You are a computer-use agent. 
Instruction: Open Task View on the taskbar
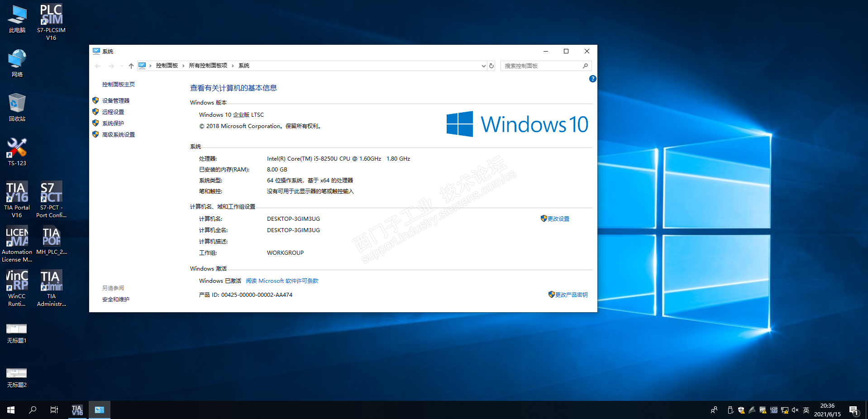tap(54, 410)
